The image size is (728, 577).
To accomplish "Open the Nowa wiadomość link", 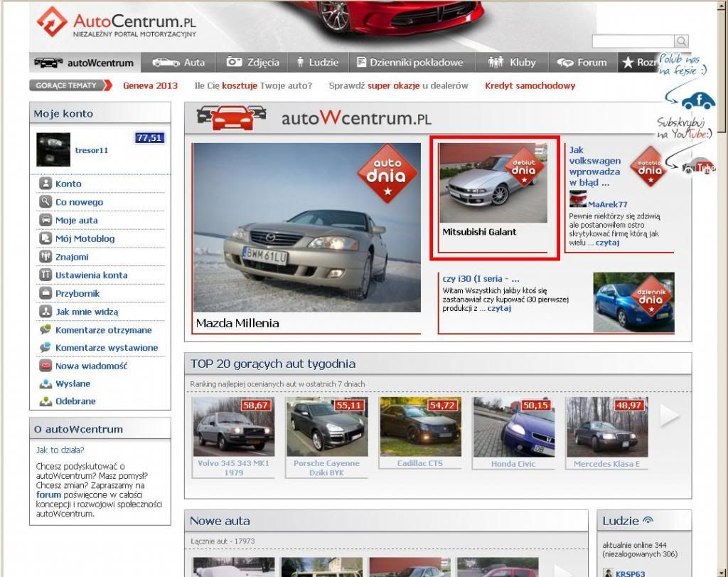I will [91, 366].
